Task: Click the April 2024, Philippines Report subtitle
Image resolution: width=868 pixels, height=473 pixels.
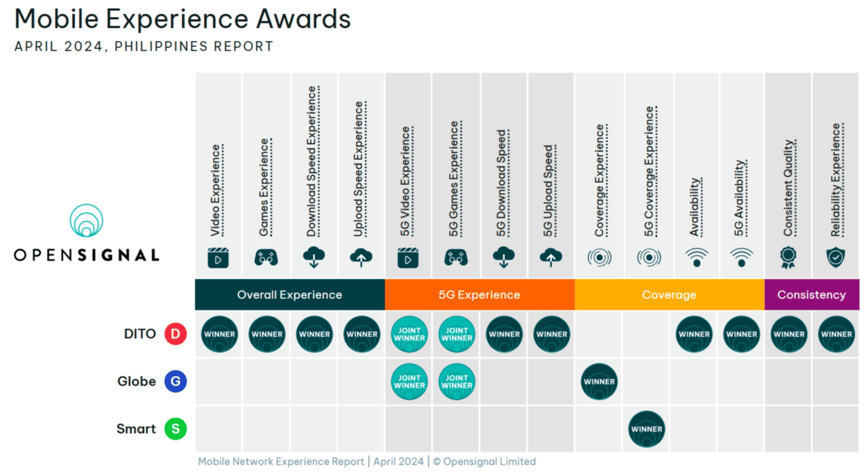Action: [144, 47]
